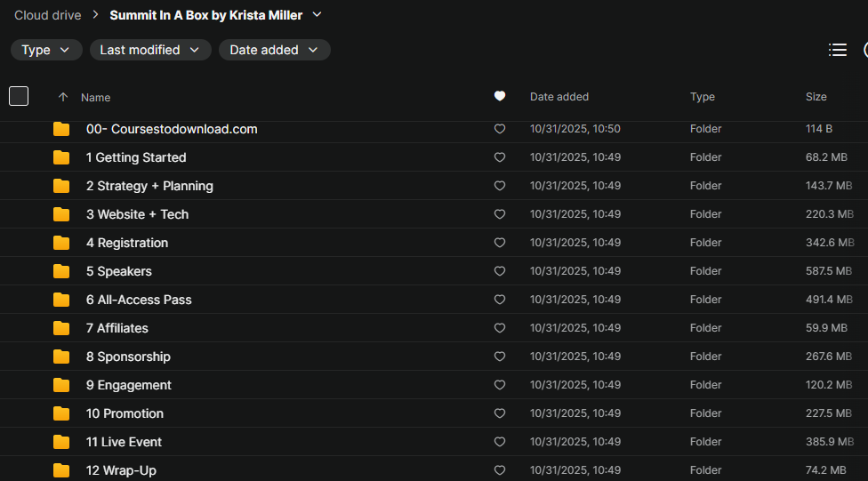Favorite the 6 All-Access Pass folder
The width and height of the screenshot is (868, 481).
coord(500,300)
